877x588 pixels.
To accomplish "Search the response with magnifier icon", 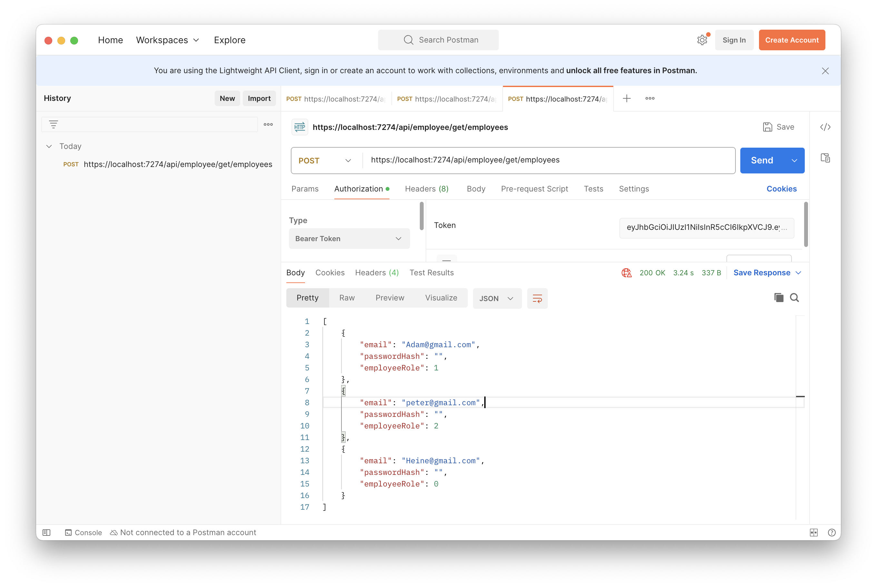I will pyautogui.click(x=794, y=298).
